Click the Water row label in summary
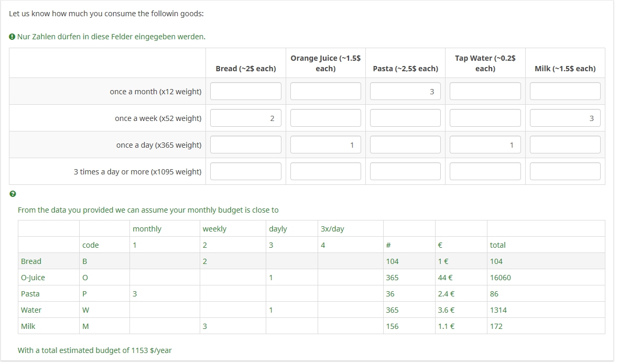619x364 pixels. click(x=31, y=310)
